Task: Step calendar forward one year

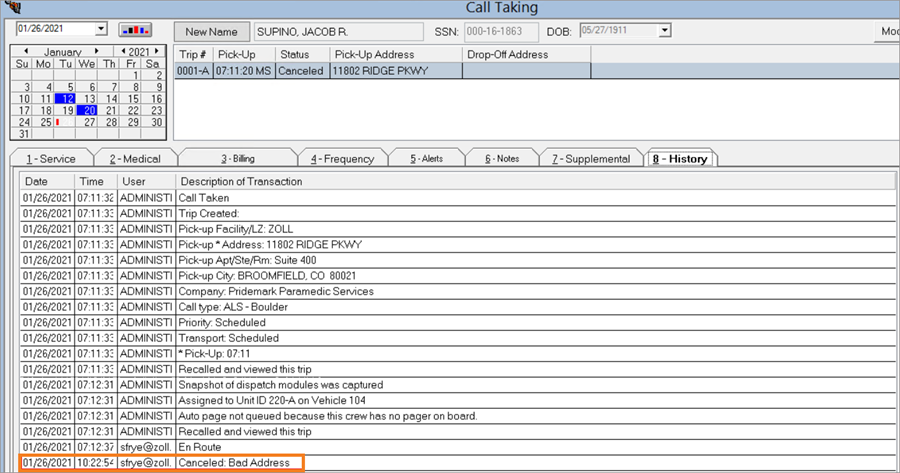Action: click(158, 50)
